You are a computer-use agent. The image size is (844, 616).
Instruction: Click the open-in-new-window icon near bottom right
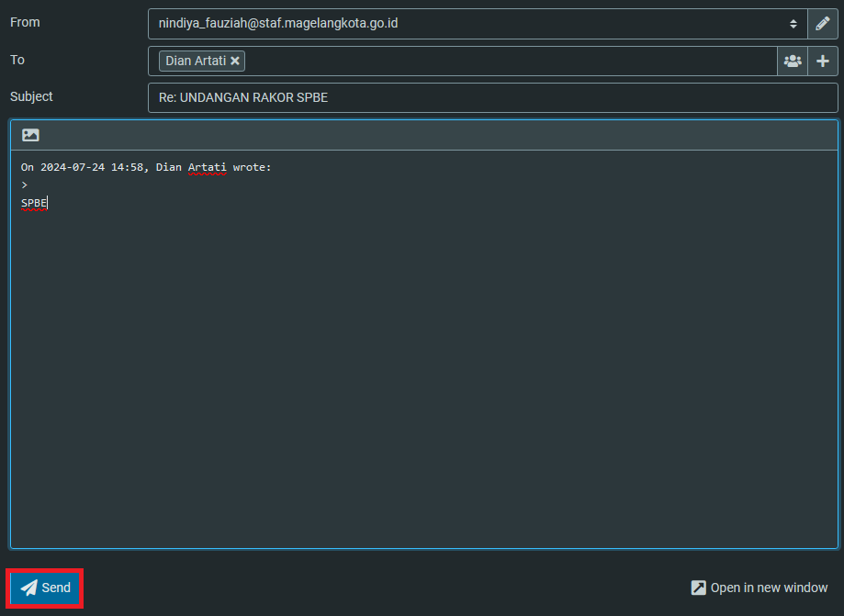click(x=699, y=588)
